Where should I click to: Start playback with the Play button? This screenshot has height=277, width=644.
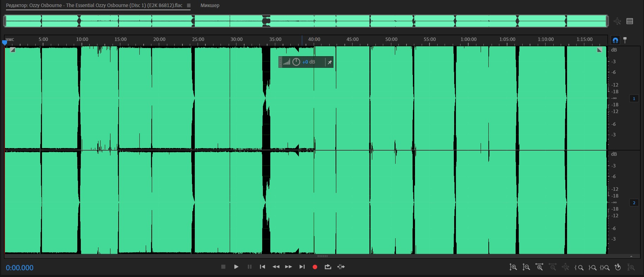(x=236, y=267)
